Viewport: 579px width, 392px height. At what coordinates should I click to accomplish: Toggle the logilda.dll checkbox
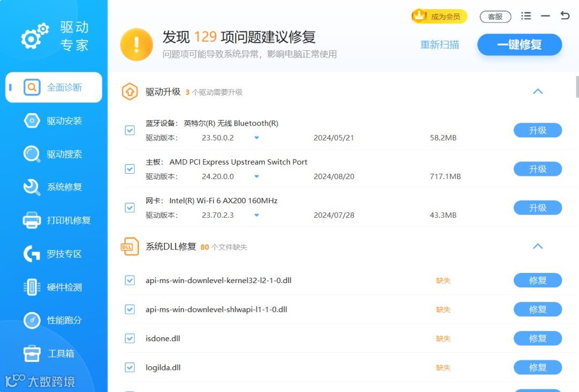pos(130,367)
